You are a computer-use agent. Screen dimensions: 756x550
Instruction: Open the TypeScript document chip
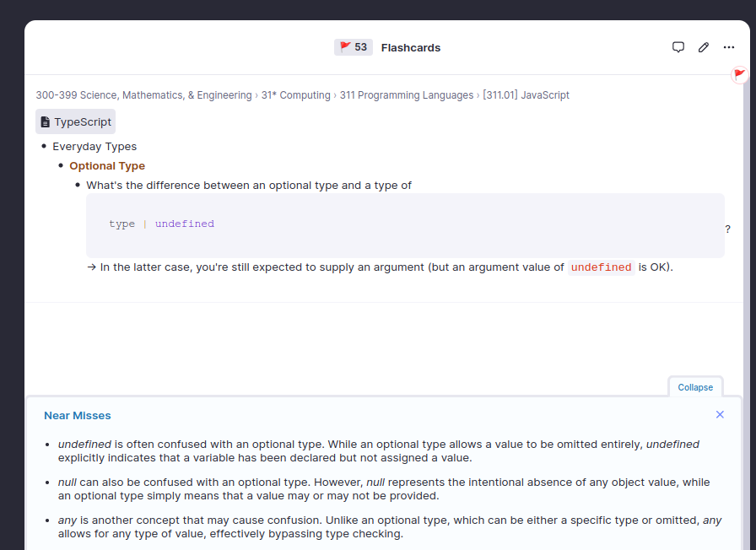point(75,121)
